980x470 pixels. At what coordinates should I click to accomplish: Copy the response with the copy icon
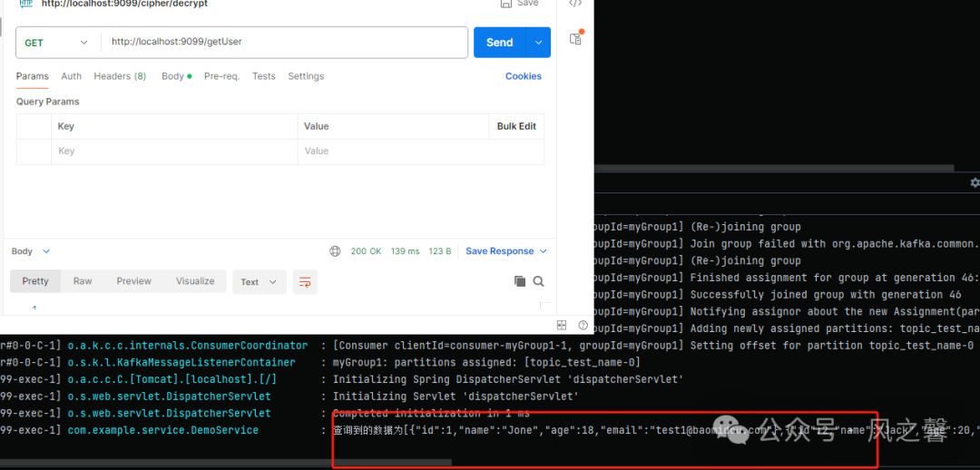tap(519, 281)
